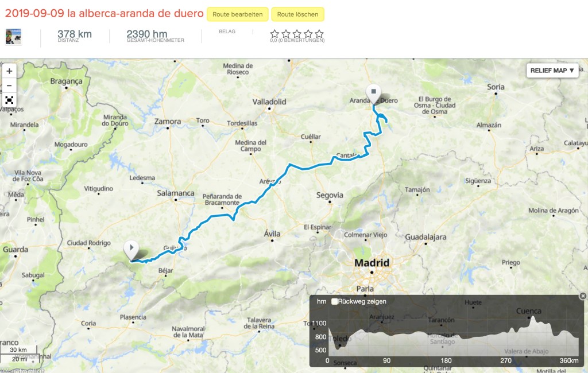Zoom in on the map
This screenshot has width=588, height=373.
(9, 71)
